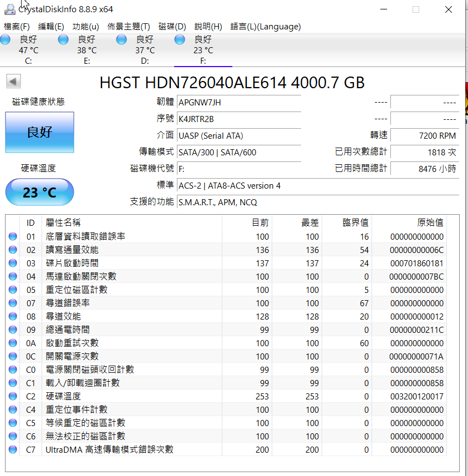This screenshot has width=468, height=476.
Task: Select the E: drive status icon
Action: click(63, 39)
